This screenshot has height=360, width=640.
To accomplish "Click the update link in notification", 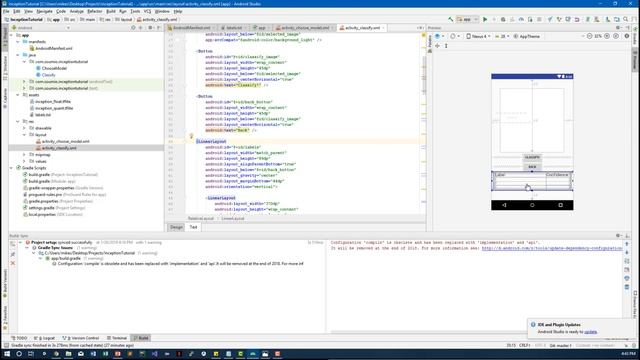I will coord(590,332).
